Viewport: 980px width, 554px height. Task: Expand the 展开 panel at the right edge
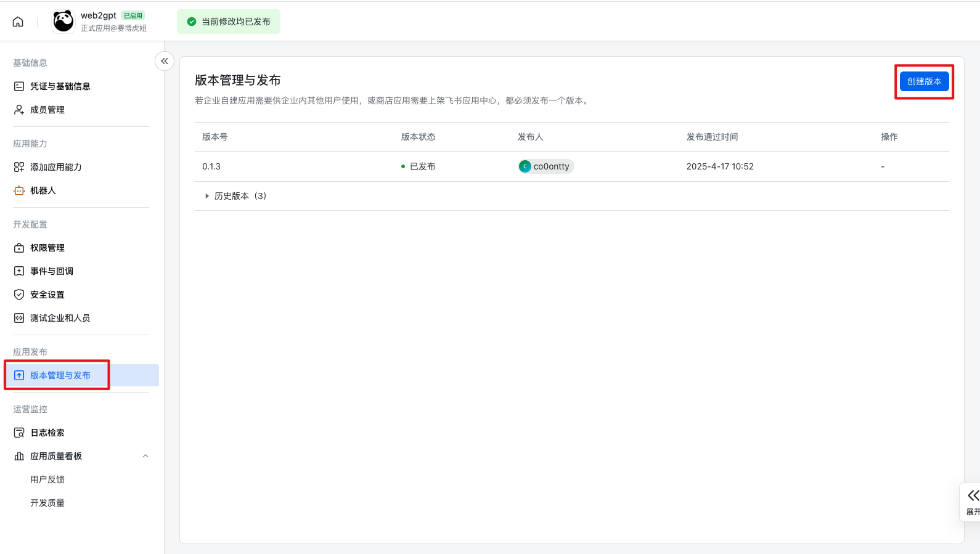pyautogui.click(x=972, y=502)
